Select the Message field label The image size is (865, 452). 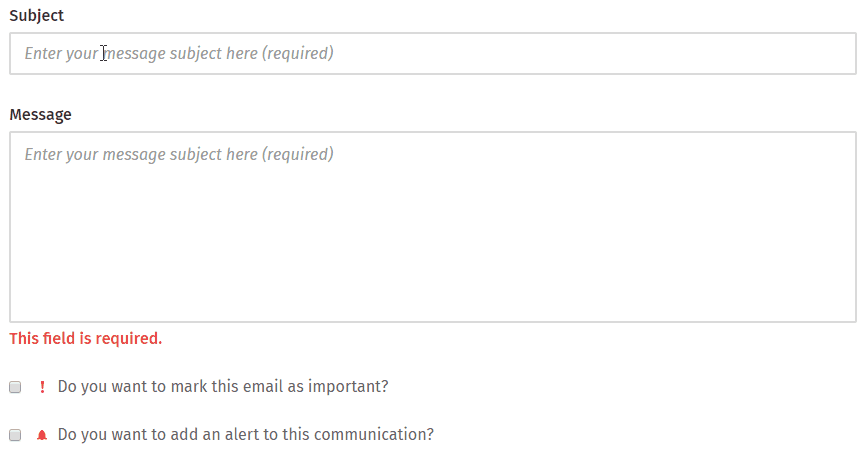(40, 114)
